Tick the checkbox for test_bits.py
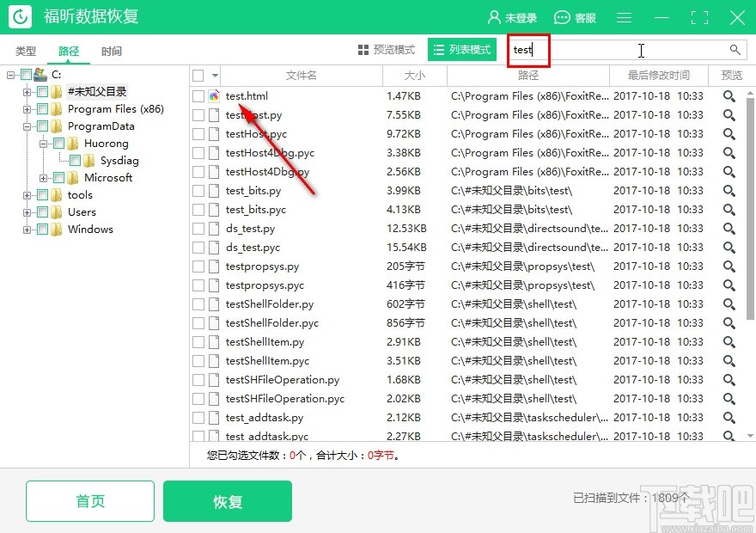Image resolution: width=756 pixels, height=533 pixels. coord(198,191)
